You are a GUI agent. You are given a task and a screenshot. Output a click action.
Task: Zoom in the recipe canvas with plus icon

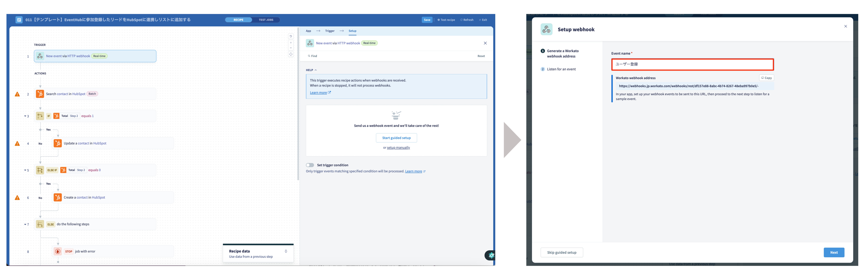tap(291, 43)
